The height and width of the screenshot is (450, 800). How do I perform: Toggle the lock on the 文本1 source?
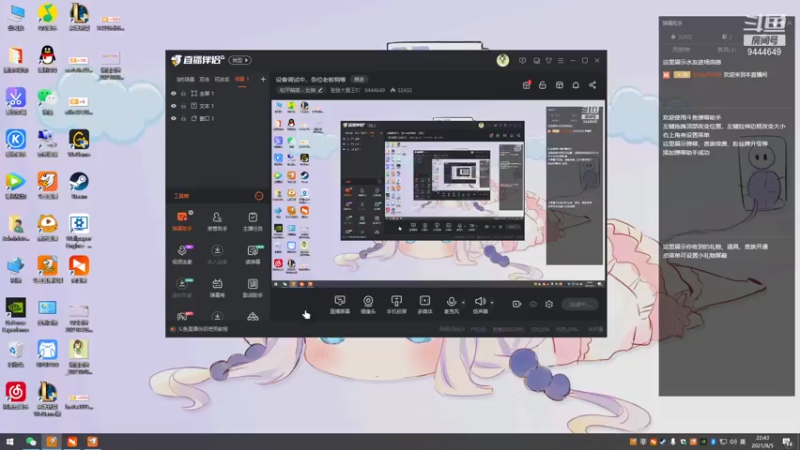point(183,106)
